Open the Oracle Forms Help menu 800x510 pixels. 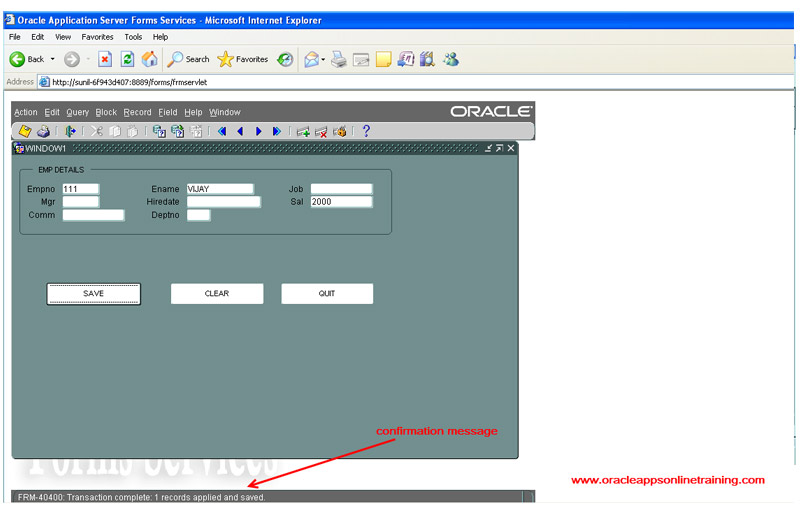click(193, 112)
